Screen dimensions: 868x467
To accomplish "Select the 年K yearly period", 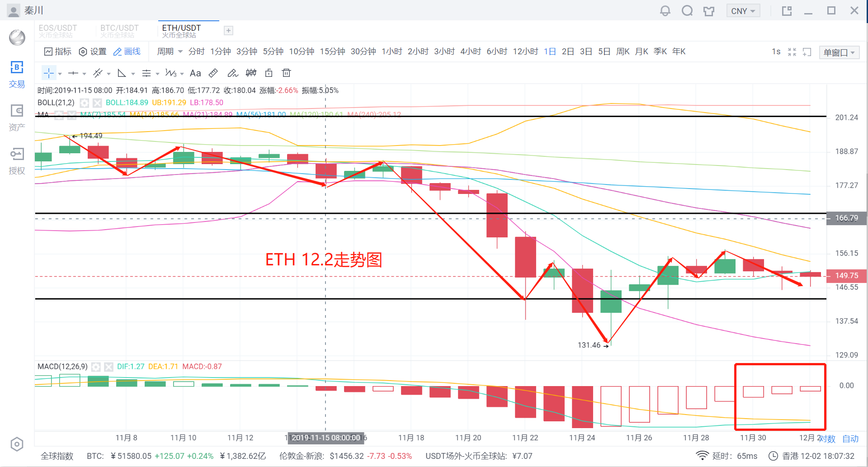I will click(x=679, y=52).
